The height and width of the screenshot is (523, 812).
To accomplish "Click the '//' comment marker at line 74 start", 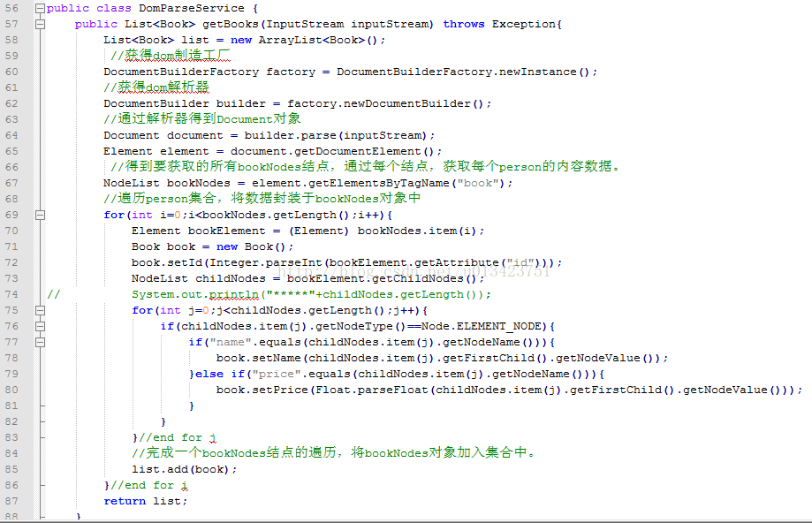I will (54, 294).
